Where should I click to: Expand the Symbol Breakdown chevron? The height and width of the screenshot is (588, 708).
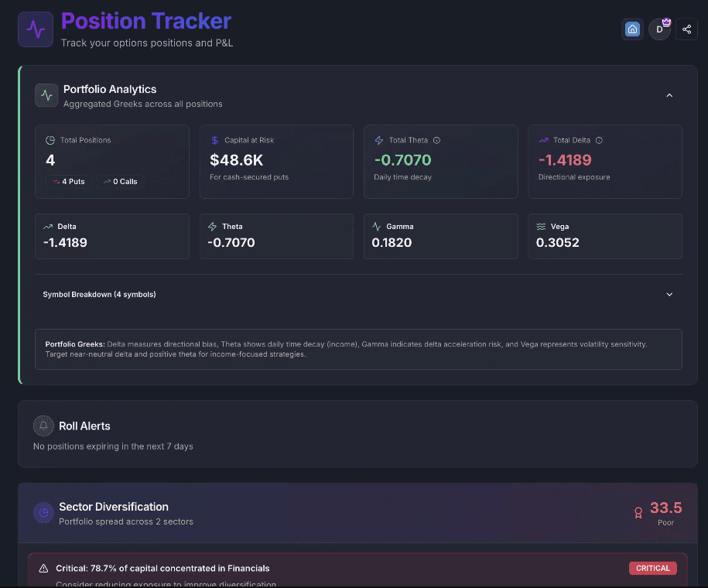pyautogui.click(x=669, y=294)
